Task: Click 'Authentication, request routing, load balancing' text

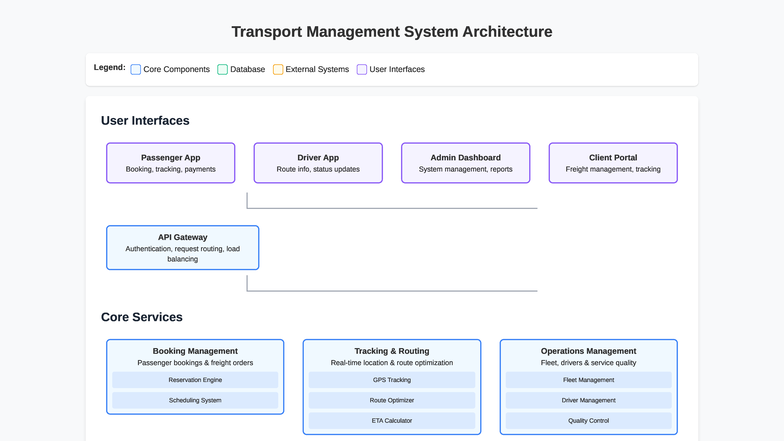Action: [x=182, y=254]
